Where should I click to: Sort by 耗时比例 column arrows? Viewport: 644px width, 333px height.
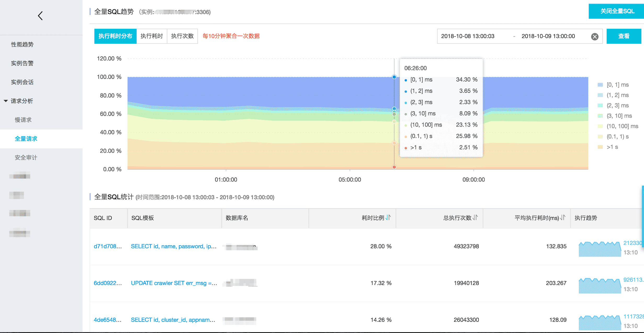tap(388, 218)
